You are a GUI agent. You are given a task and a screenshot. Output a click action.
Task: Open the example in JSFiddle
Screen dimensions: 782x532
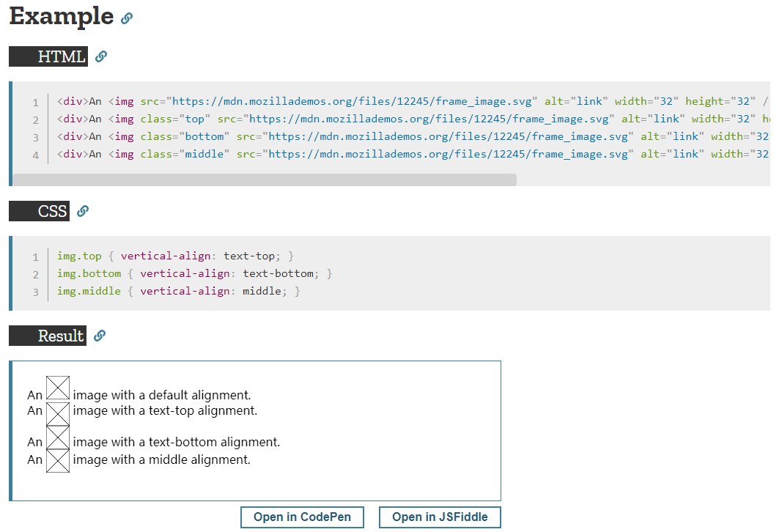point(440,517)
